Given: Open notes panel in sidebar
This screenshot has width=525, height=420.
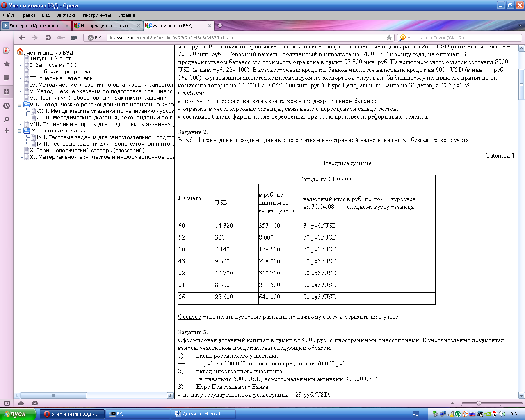Looking at the screenshot, I should (7, 78).
